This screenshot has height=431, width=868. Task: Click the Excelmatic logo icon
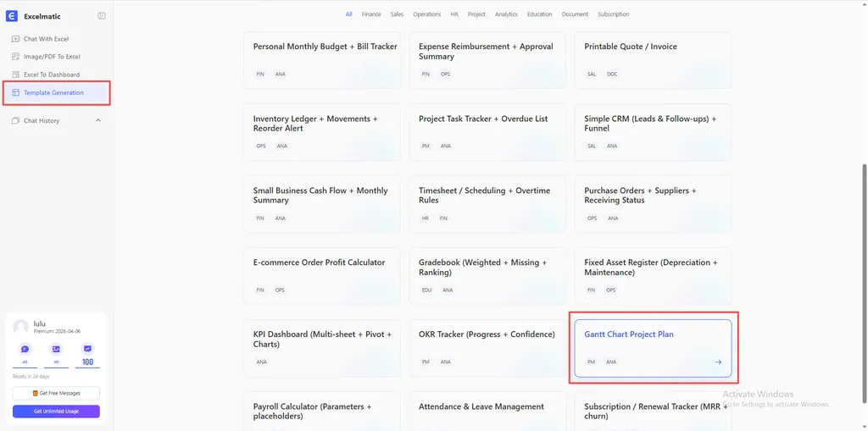point(12,16)
